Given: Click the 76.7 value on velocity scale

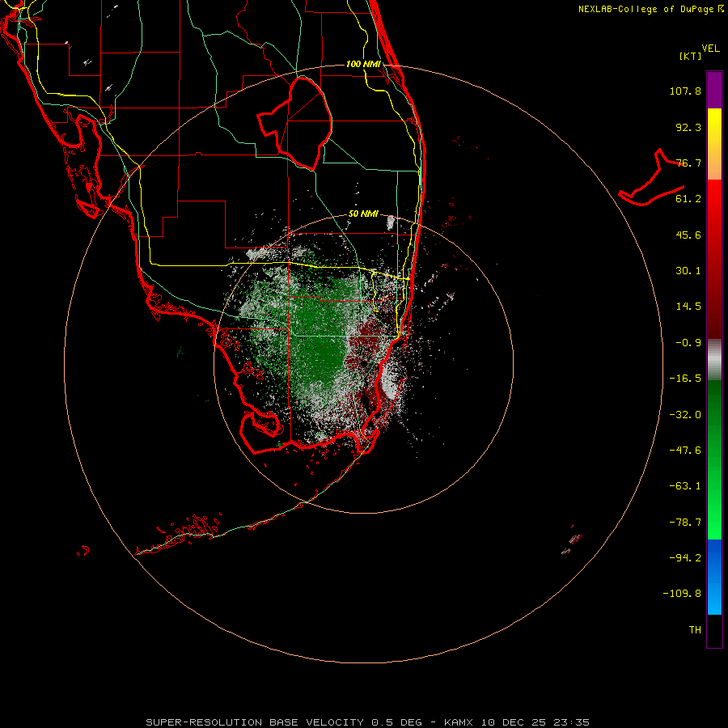Looking at the screenshot, I should 688,163.
